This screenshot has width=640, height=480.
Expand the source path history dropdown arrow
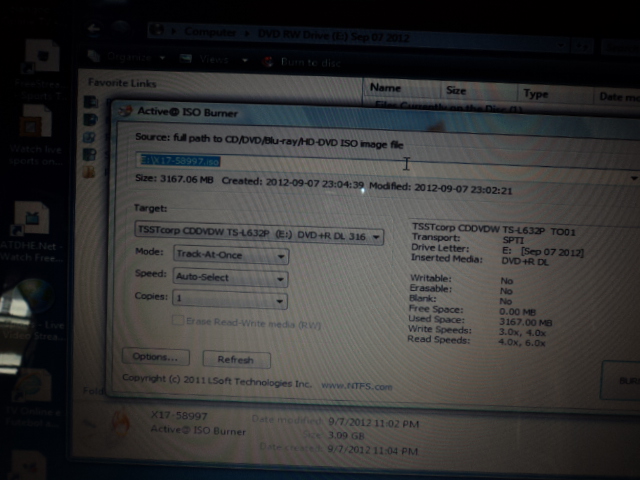coord(633,178)
